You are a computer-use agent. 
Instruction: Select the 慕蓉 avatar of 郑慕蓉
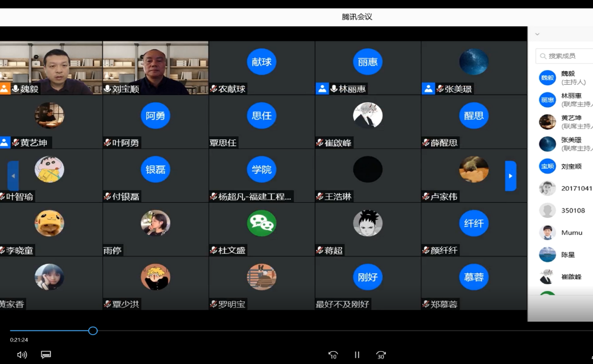[x=474, y=277]
